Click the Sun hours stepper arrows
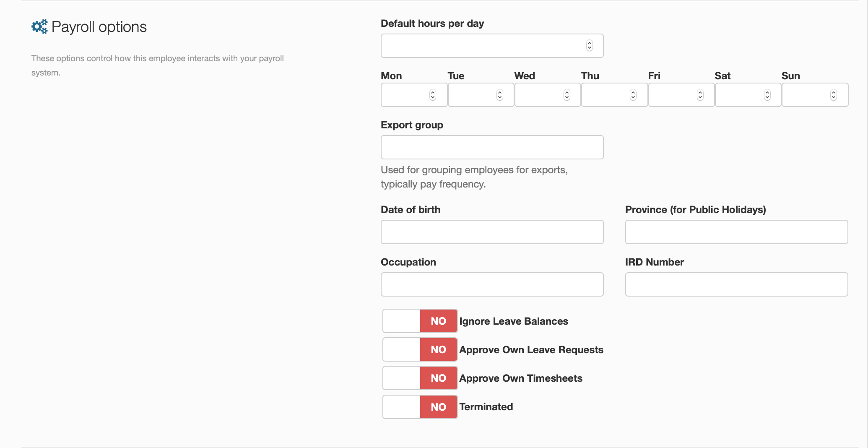The image size is (868, 448). (x=833, y=95)
